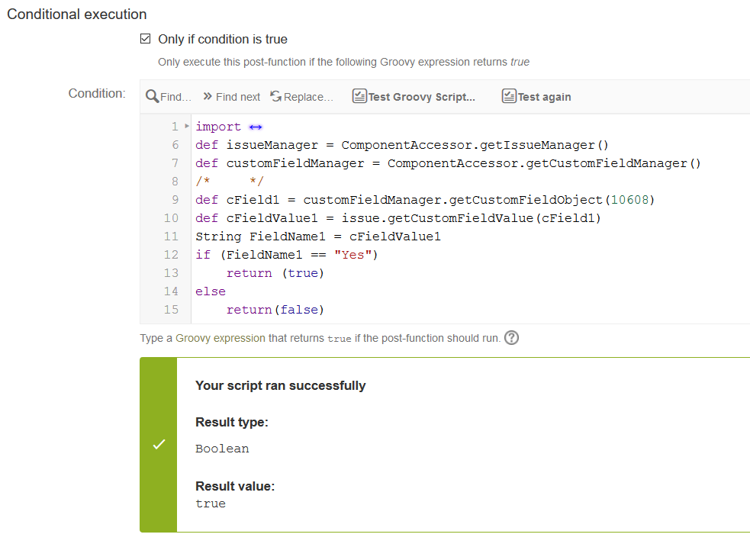This screenshot has width=750, height=560.
Task: Click the Find next double-chevron icon
Action: pyautogui.click(x=208, y=96)
